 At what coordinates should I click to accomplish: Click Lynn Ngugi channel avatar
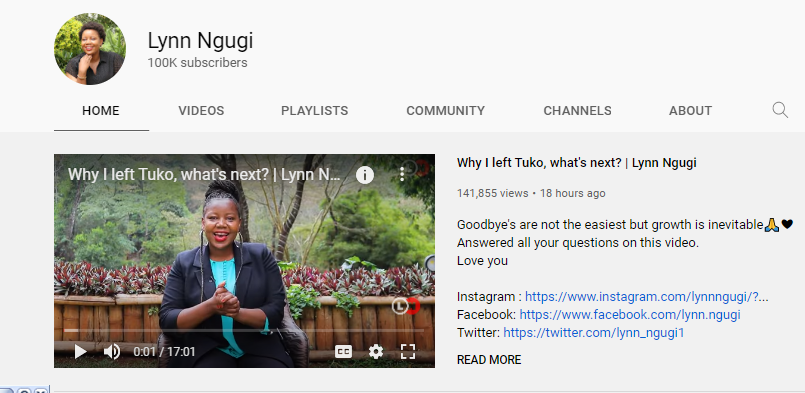(90, 49)
